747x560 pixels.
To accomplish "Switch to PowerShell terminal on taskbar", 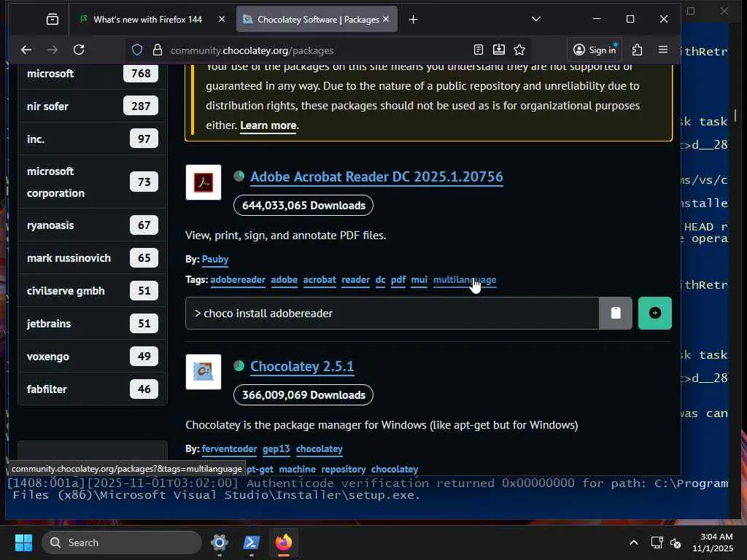I will click(252, 542).
